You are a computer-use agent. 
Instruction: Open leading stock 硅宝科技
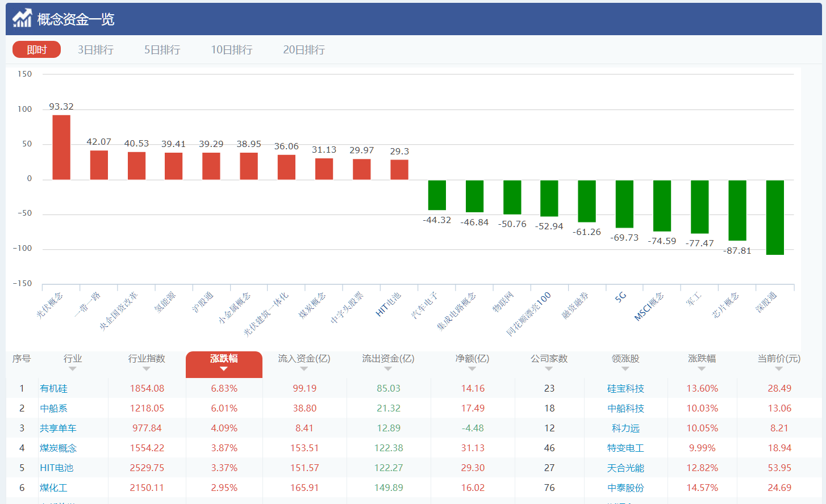click(x=625, y=389)
